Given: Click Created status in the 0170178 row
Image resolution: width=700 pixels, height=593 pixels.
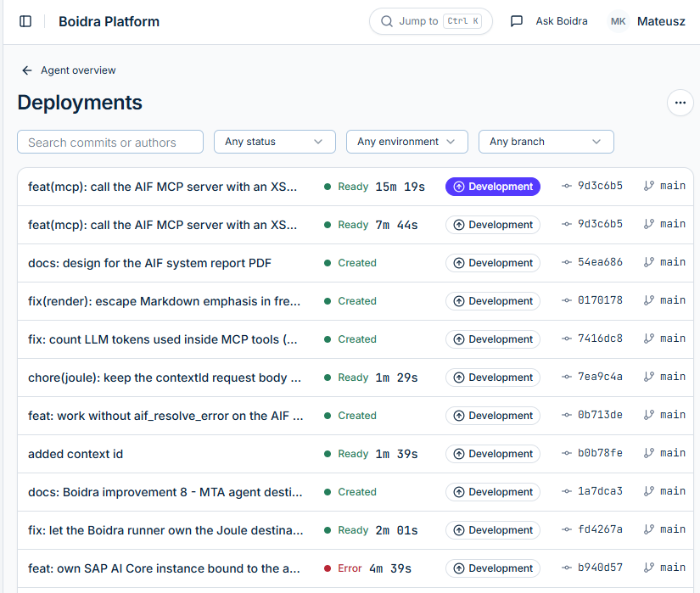Looking at the screenshot, I should 357,301.
